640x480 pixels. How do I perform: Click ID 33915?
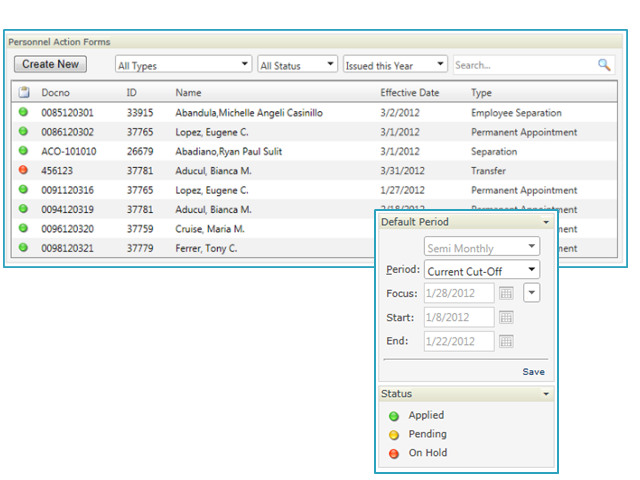[140, 113]
